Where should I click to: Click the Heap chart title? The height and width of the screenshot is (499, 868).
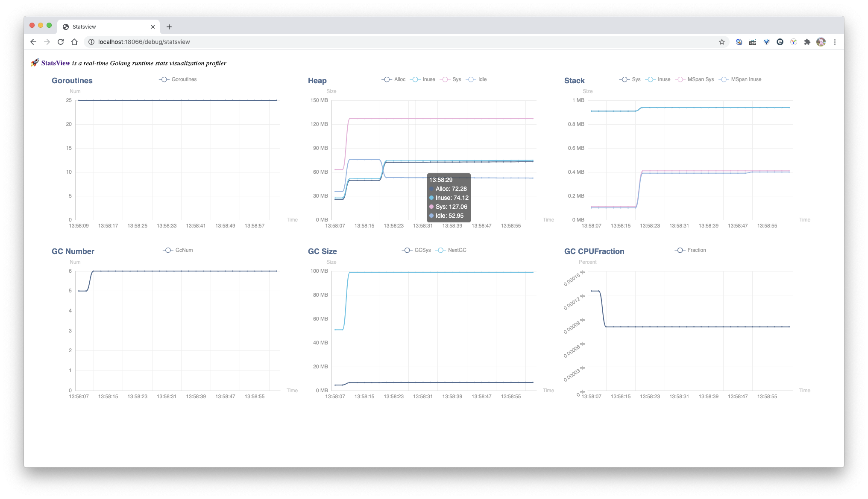pyautogui.click(x=317, y=81)
